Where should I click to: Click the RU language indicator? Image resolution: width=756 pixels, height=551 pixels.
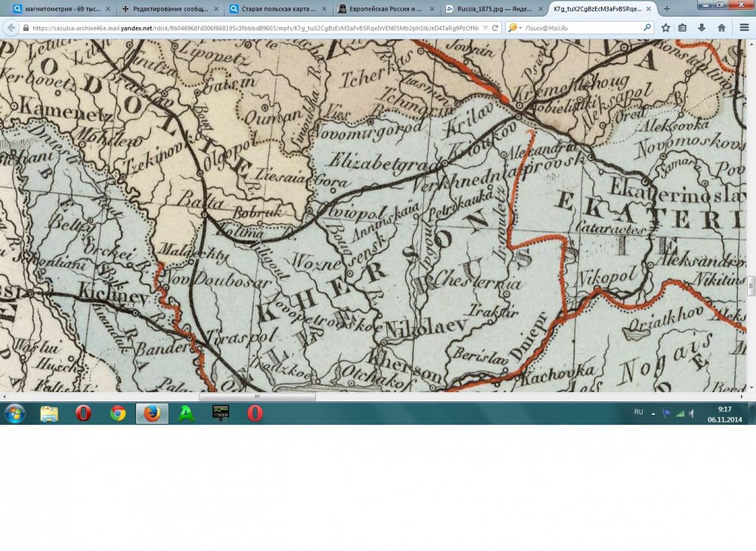tap(638, 412)
